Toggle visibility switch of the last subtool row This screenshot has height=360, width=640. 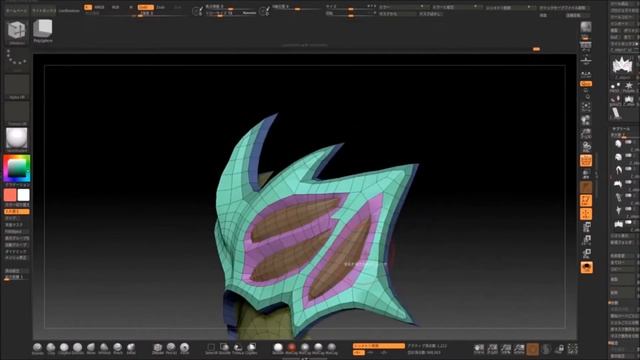coord(628,222)
